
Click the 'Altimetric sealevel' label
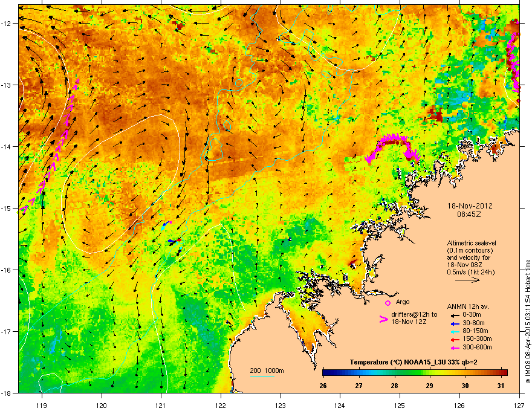click(472, 243)
